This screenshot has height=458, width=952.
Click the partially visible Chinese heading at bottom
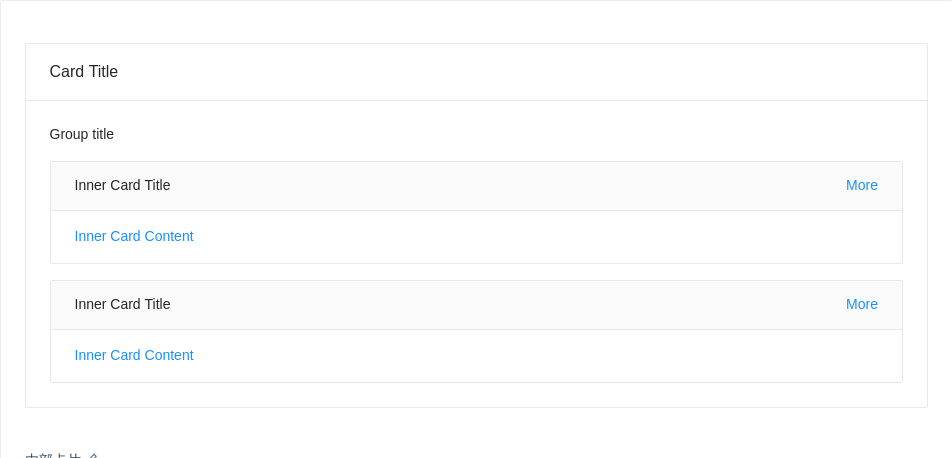tap(62, 455)
